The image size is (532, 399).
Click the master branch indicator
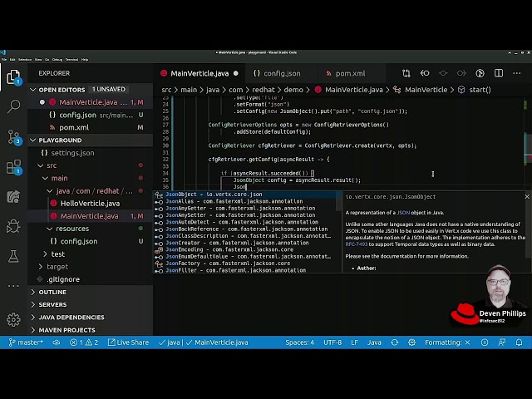point(27,342)
